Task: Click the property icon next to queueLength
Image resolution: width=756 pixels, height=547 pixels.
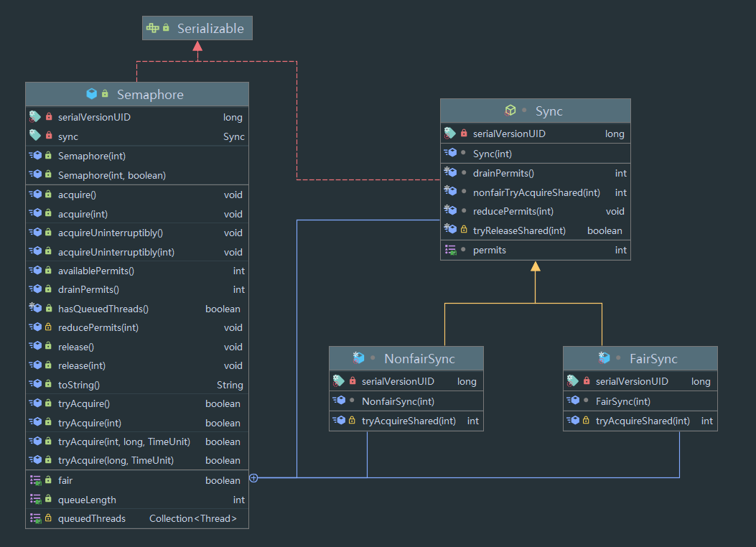Action: pos(34,500)
